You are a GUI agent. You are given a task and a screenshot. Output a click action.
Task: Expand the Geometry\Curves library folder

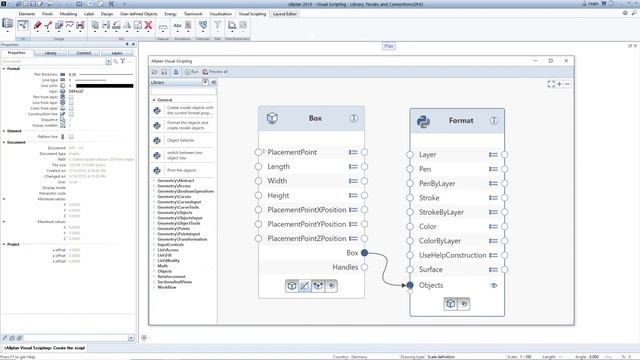[x=154, y=196]
